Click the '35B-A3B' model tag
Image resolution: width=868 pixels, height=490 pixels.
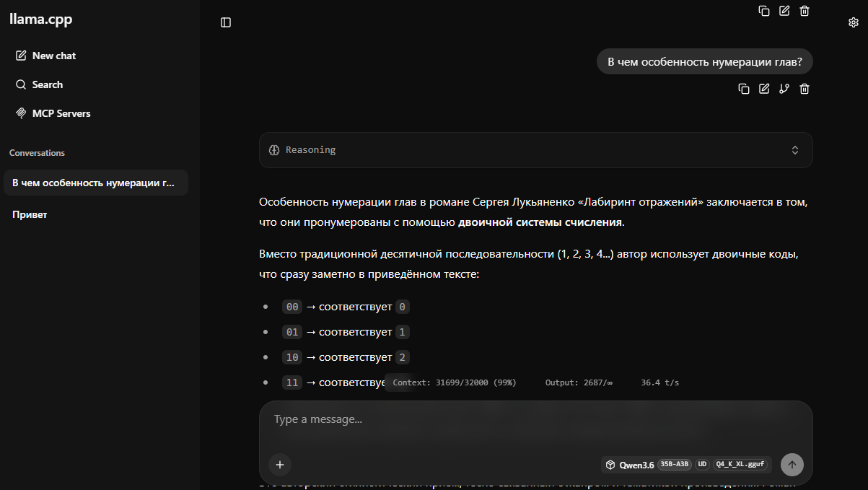(x=675, y=465)
